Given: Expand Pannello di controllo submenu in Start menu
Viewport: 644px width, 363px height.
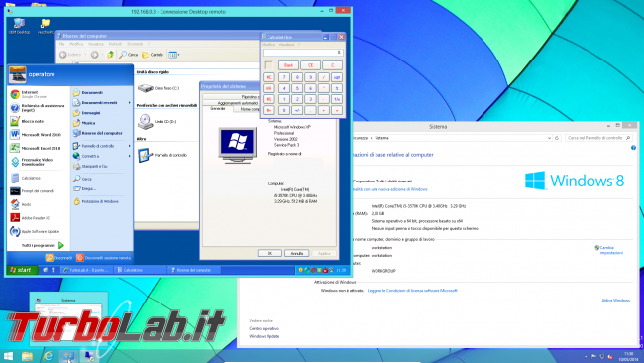Looking at the screenshot, I should tap(130, 146).
